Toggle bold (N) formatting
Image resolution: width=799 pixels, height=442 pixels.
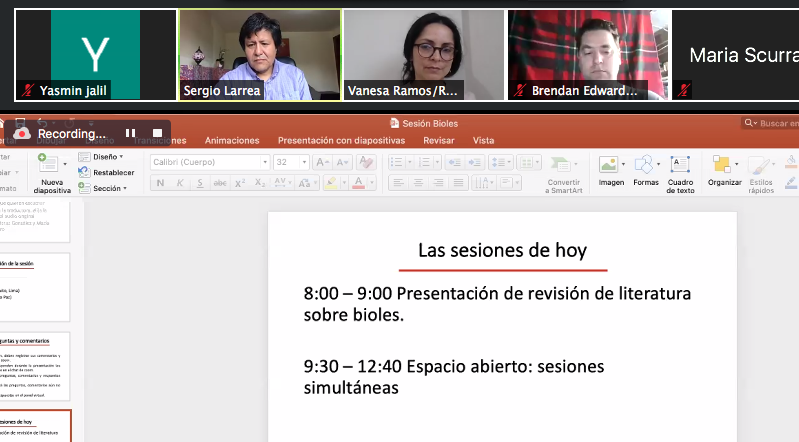161,183
